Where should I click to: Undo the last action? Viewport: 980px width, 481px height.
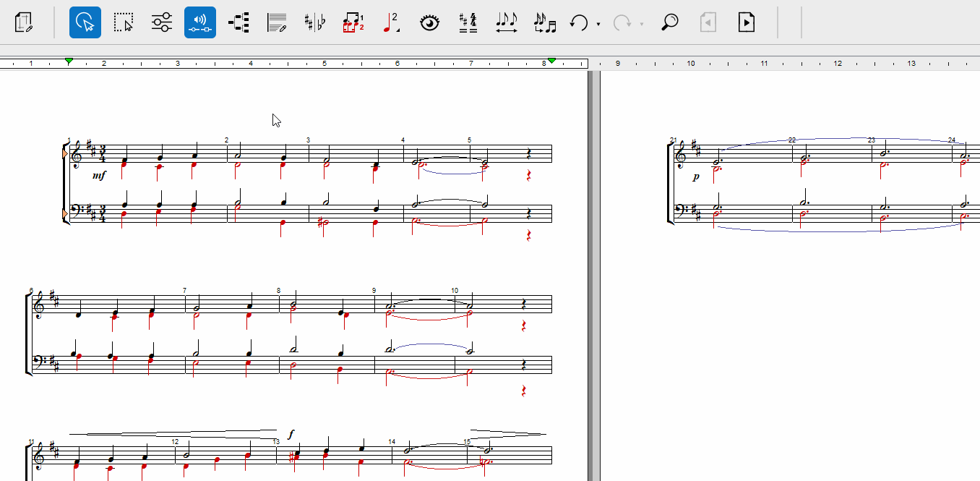pos(579,22)
